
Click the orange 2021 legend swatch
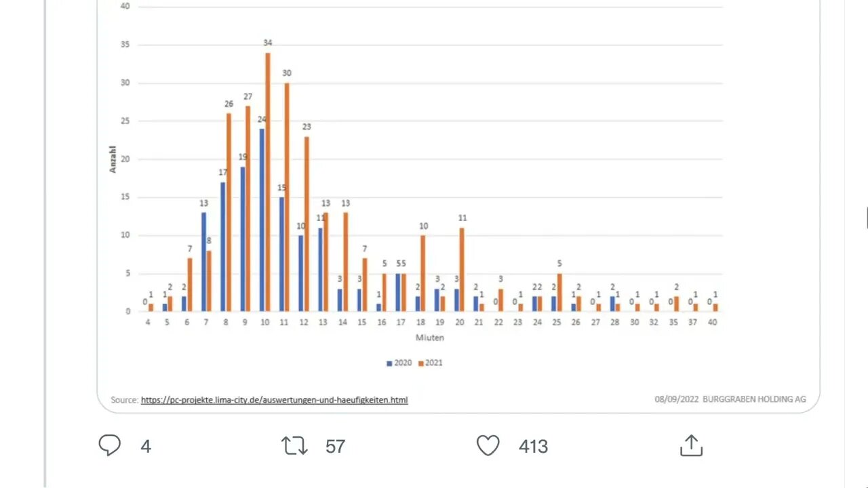pyautogui.click(x=421, y=363)
